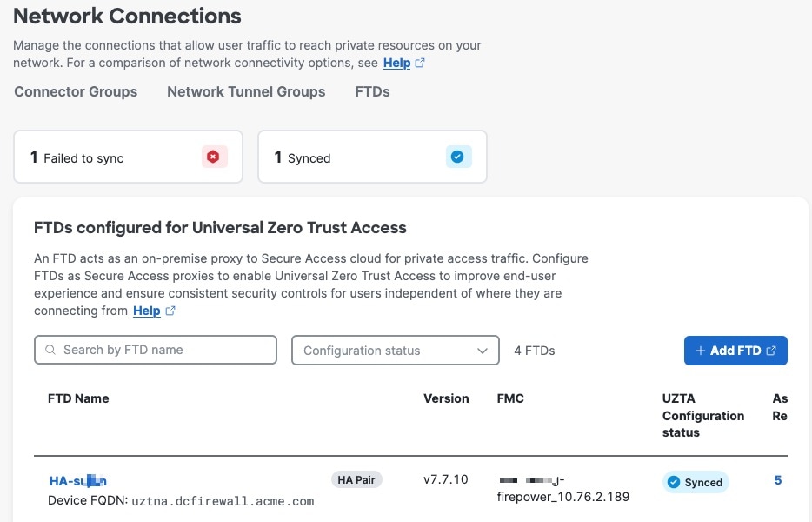The image size is (812, 522).
Task: Focus the Search by FTD name field
Action: 156,350
